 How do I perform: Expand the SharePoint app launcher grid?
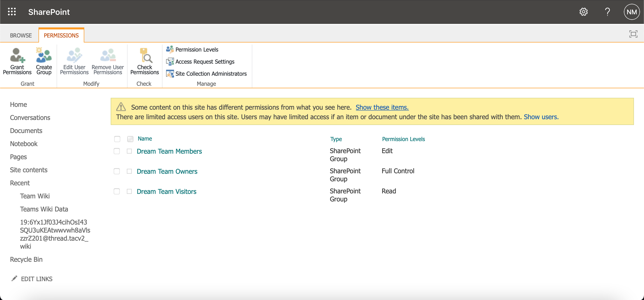click(12, 12)
